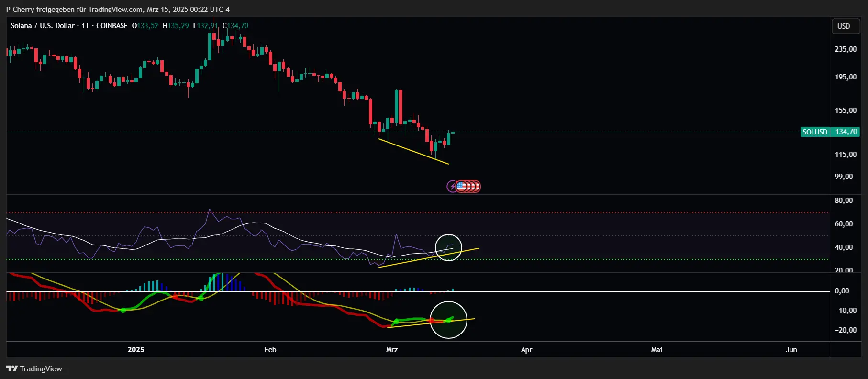
Task: Select the yellow trendline under the price candles
Action: 413,151
